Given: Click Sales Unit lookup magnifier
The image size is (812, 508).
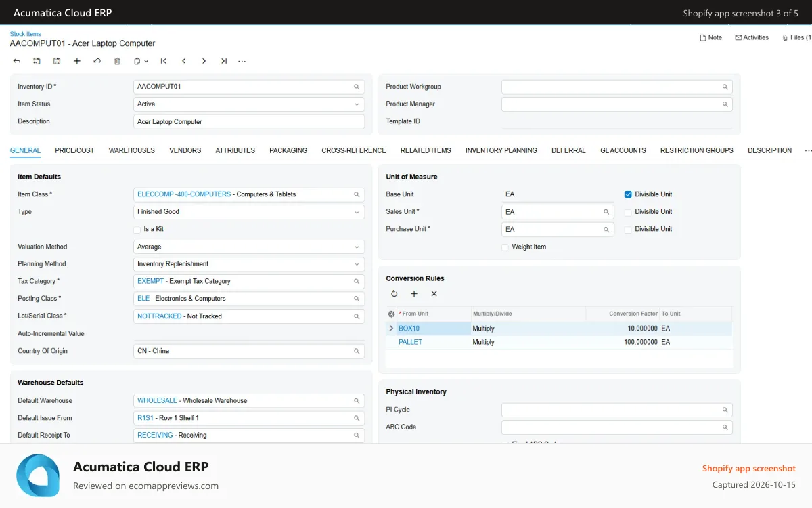Looking at the screenshot, I should click(x=606, y=212).
